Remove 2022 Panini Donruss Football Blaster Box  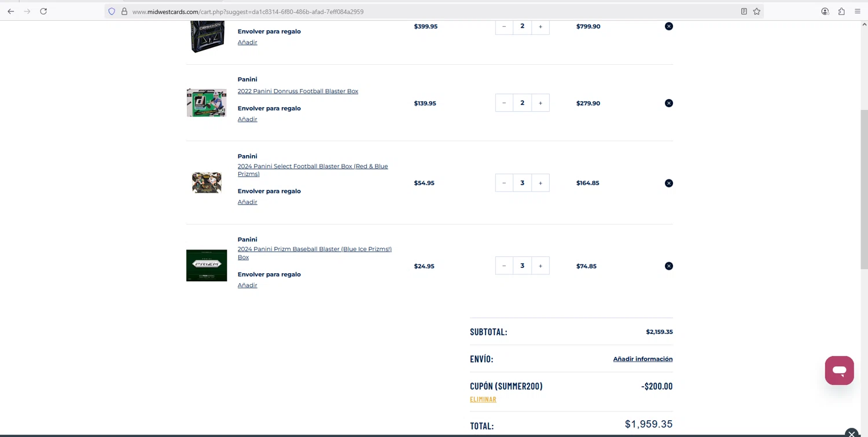[668, 103]
